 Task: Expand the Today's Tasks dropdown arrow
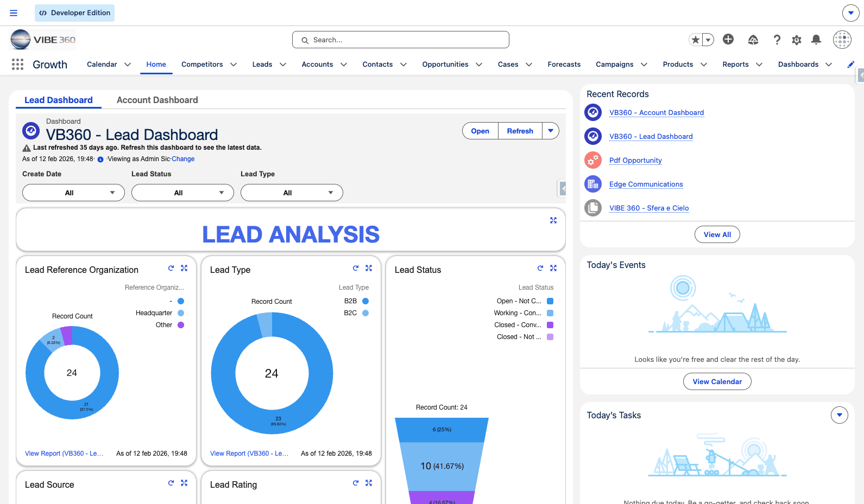click(839, 415)
